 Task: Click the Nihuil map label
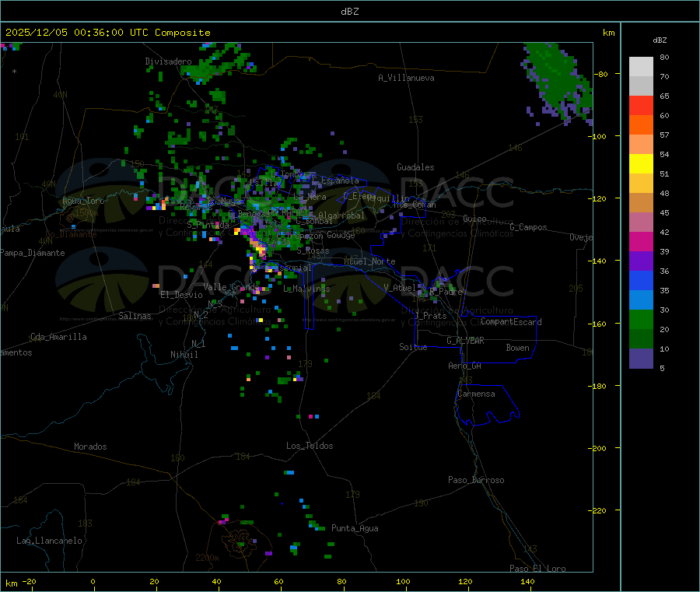pos(184,355)
